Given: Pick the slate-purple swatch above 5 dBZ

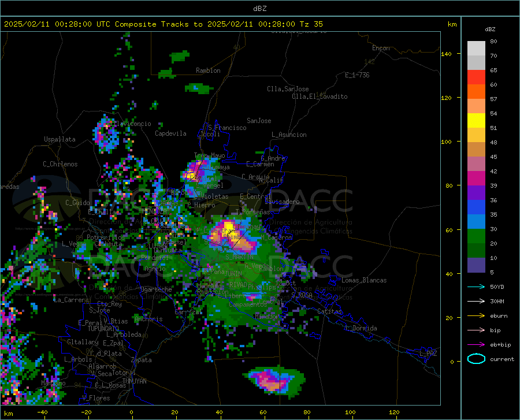Looking at the screenshot, I should [476, 265].
